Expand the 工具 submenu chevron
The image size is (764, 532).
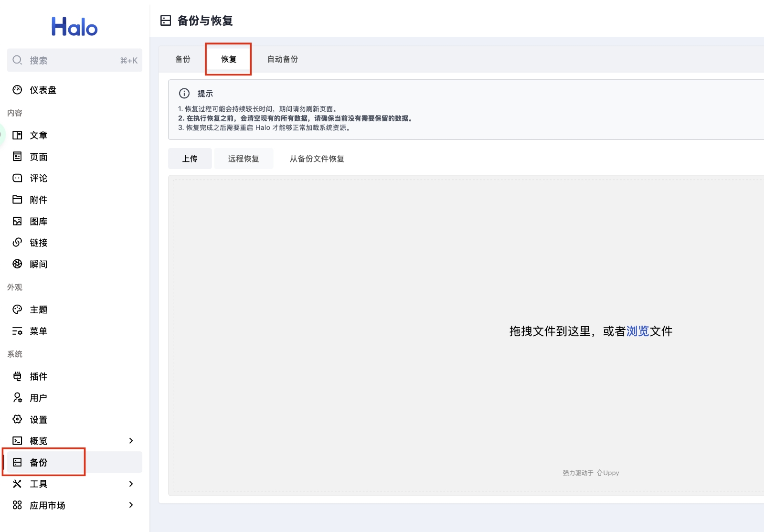point(131,484)
